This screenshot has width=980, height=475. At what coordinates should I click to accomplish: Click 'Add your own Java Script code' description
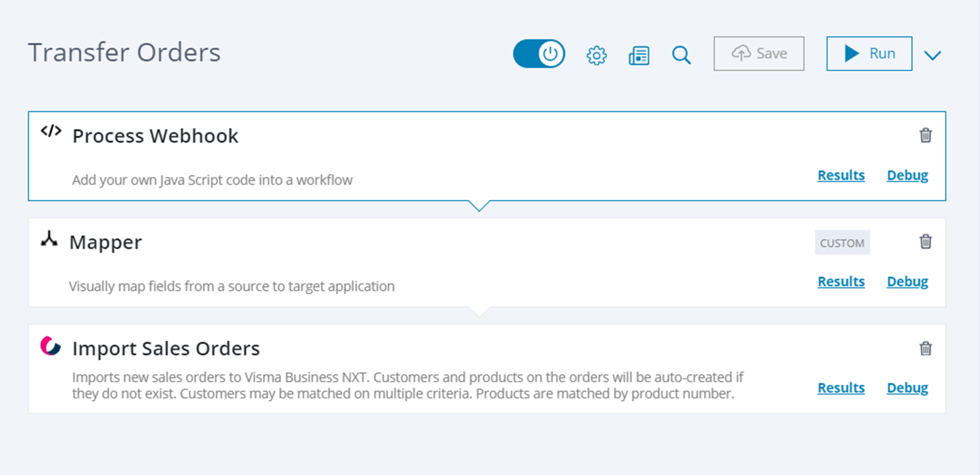212,180
